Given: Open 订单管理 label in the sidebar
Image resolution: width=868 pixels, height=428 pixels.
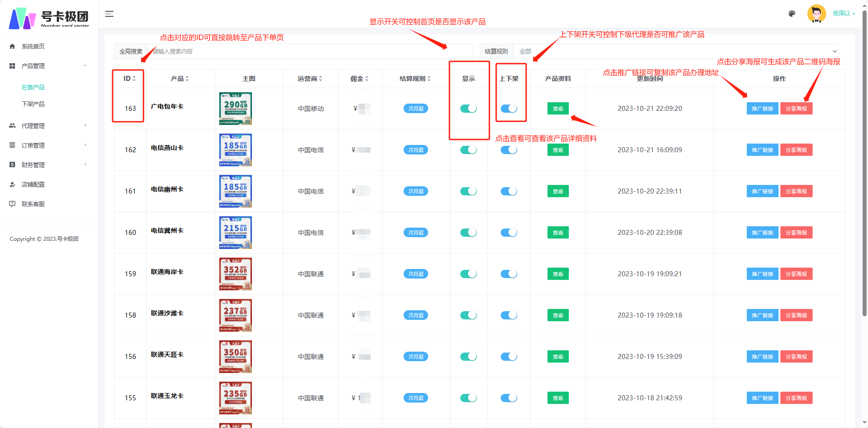Looking at the screenshot, I should click(33, 145).
